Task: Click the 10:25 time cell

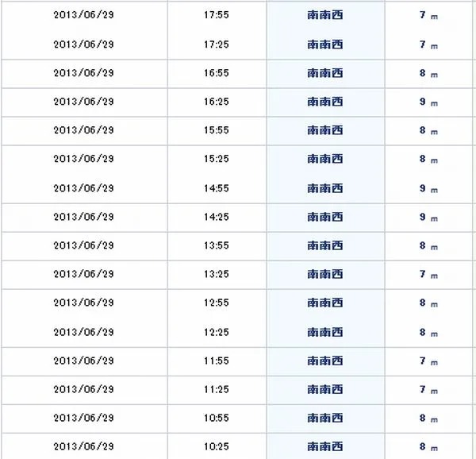Action: [x=216, y=447]
